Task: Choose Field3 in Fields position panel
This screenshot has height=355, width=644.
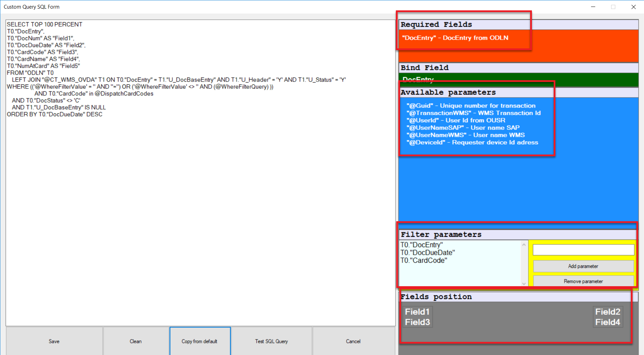Action: coord(417,322)
